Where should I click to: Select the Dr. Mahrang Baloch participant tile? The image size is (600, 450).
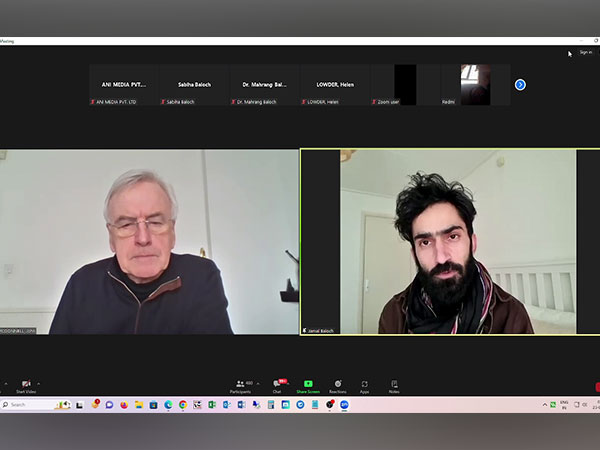pos(264,85)
